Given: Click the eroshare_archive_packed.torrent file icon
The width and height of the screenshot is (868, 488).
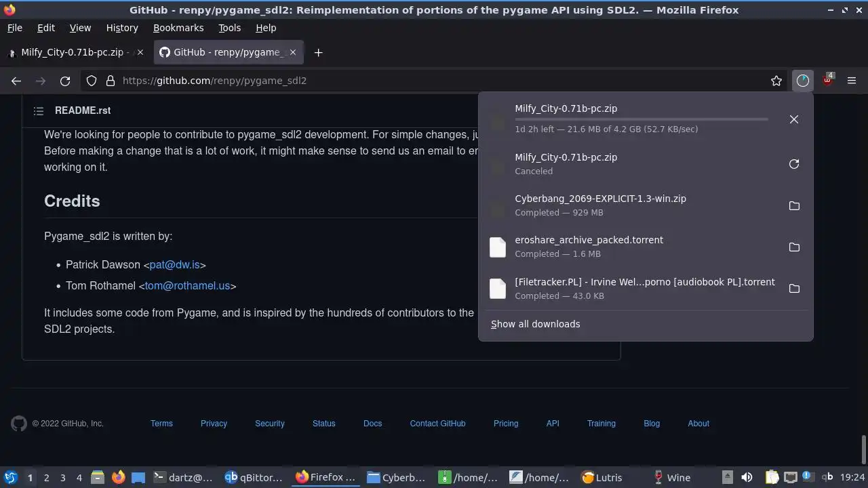Looking at the screenshot, I should (498, 247).
